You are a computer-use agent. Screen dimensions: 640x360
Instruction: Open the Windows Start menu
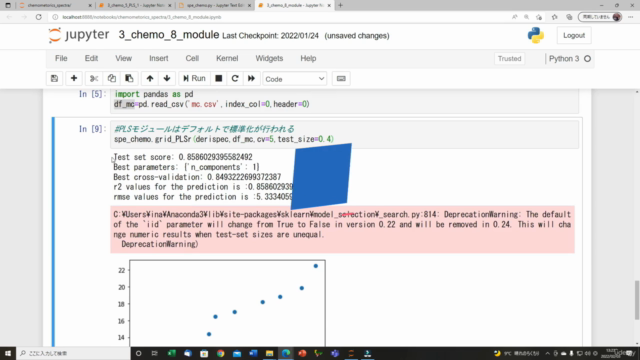pos(8,353)
